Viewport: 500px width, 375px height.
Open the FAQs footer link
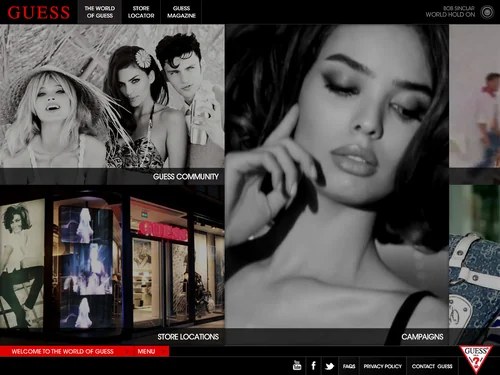point(349,366)
